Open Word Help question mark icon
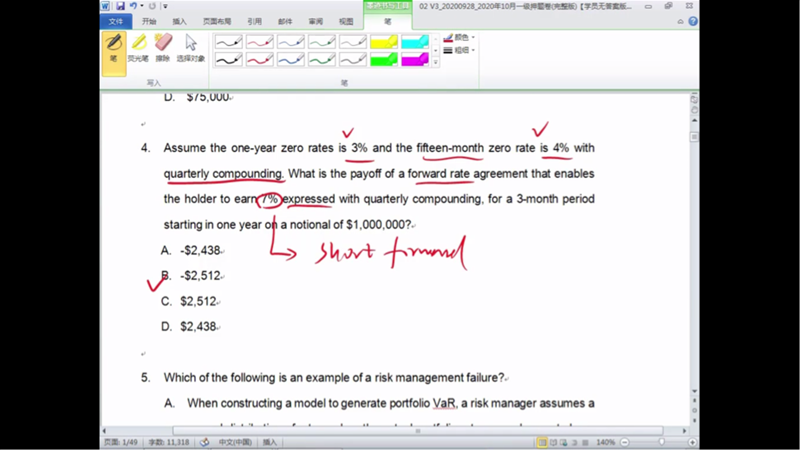This screenshot has width=800, height=450. point(693,21)
